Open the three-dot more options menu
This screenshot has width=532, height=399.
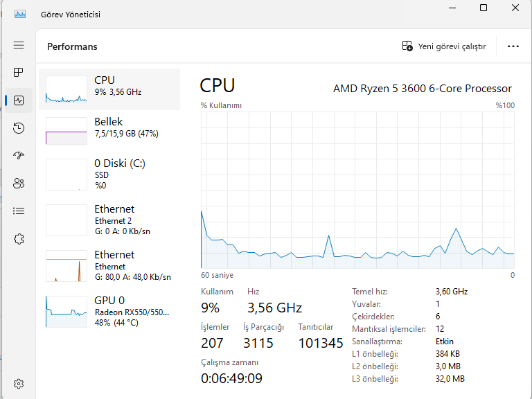513,46
